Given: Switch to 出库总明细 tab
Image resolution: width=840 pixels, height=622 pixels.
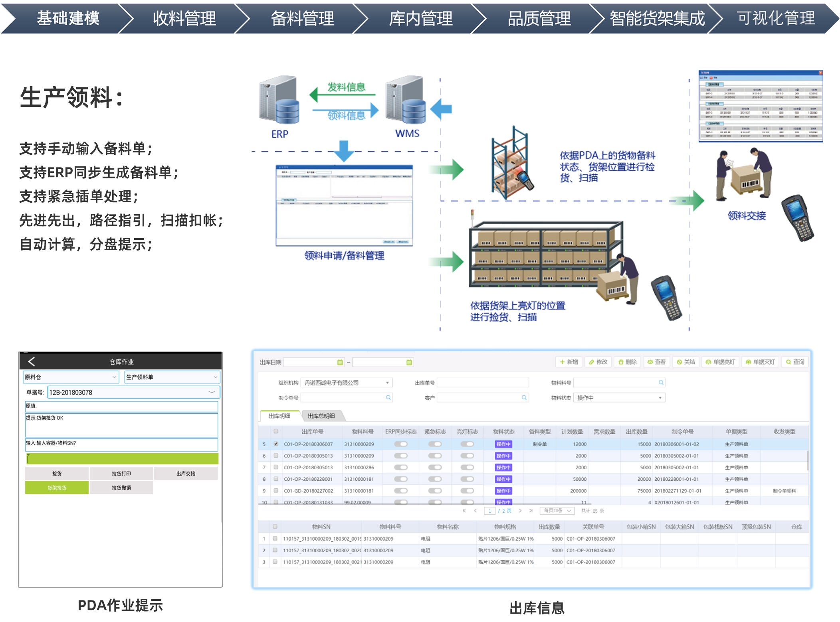Looking at the screenshot, I should coord(321,416).
